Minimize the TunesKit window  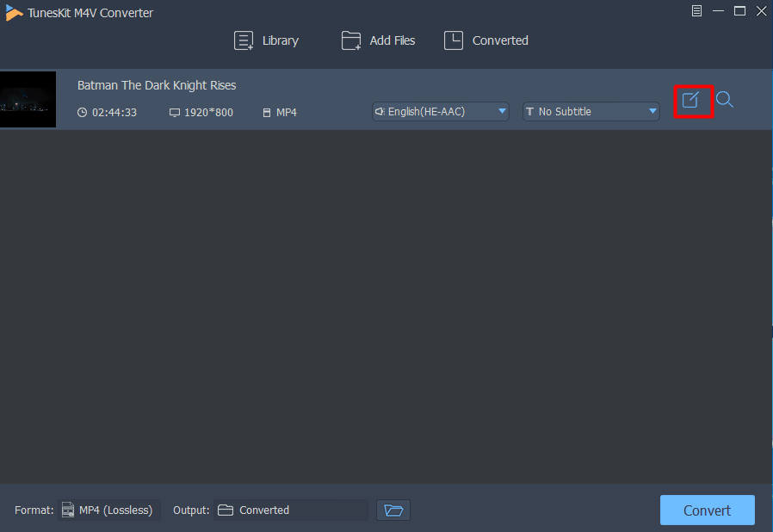(718, 11)
